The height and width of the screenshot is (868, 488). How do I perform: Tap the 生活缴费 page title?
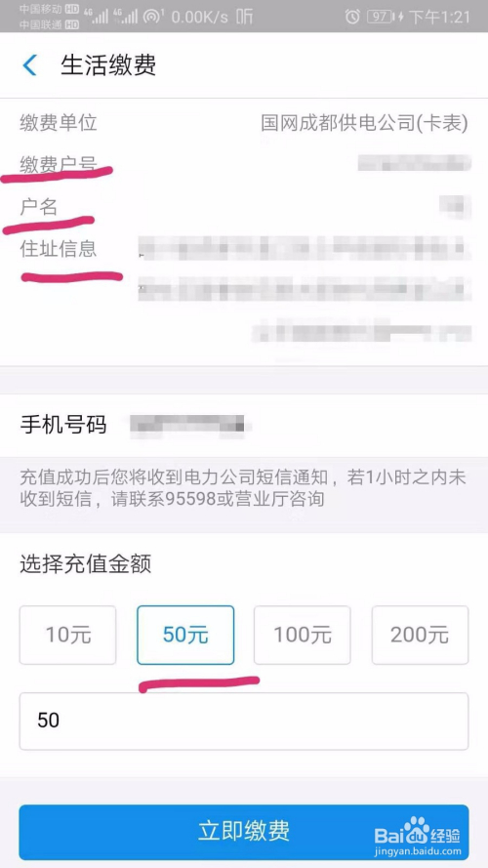point(108,65)
